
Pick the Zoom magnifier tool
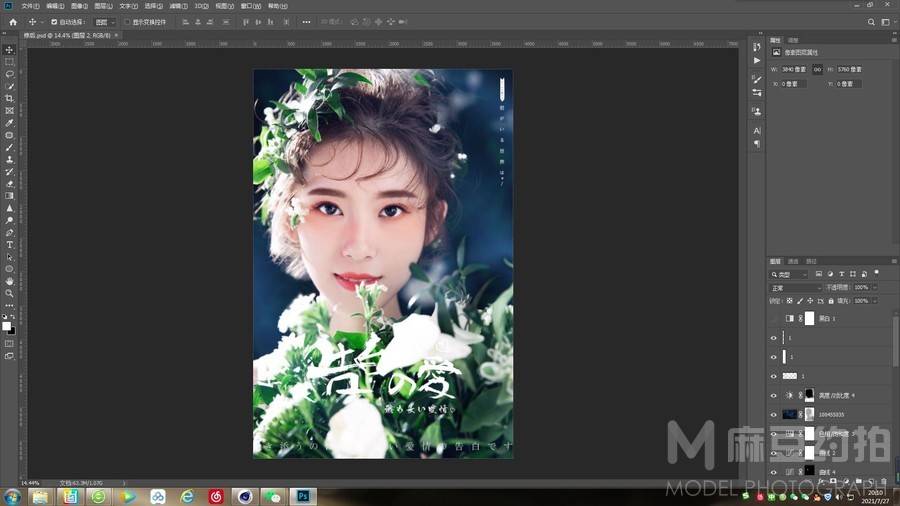tap(10, 293)
